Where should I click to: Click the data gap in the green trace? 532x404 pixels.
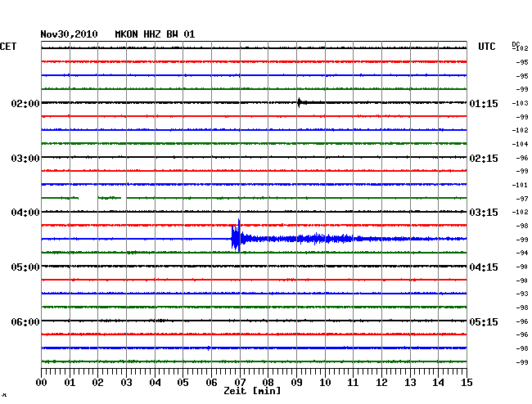(x=88, y=198)
